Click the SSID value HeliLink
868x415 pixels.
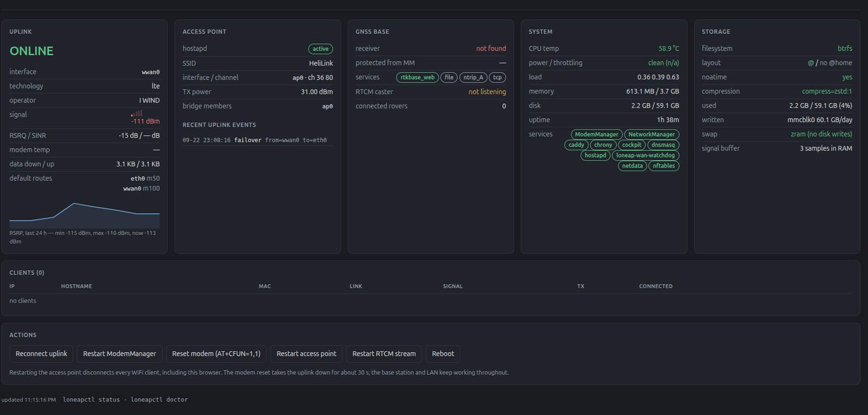[x=321, y=63]
